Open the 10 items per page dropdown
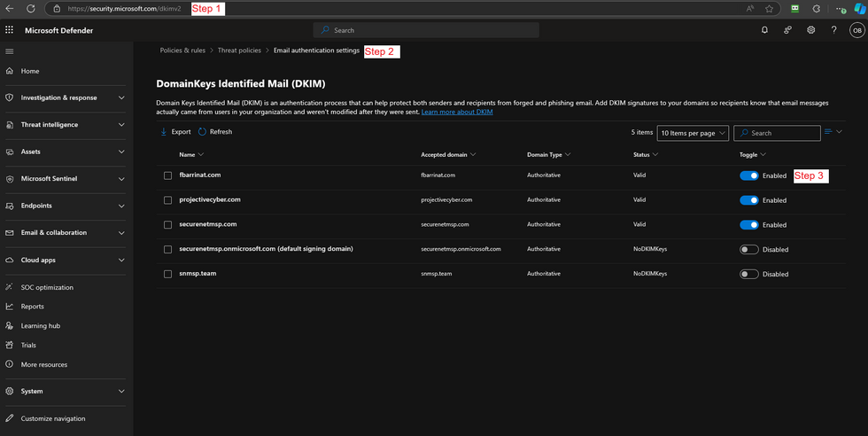This screenshot has width=868, height=436. [693, 133]
